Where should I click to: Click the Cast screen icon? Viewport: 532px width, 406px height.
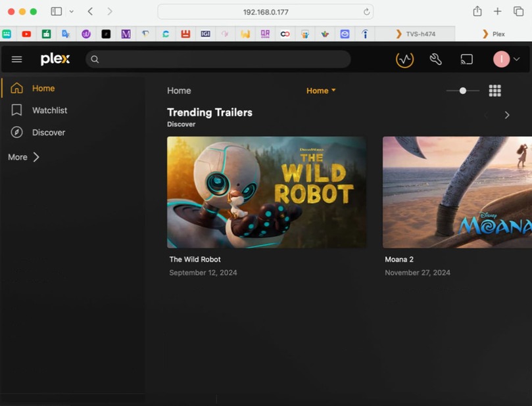(x=466, y=59)
